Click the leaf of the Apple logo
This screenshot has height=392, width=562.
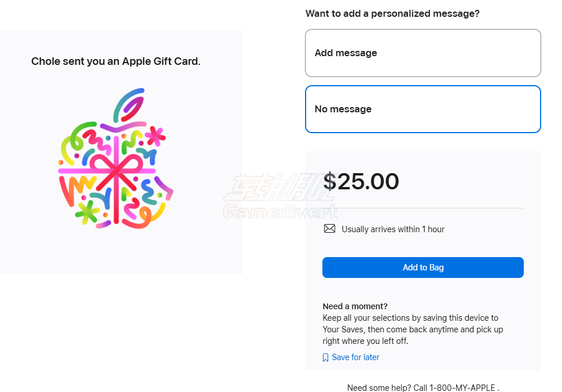tap(129, 105)
